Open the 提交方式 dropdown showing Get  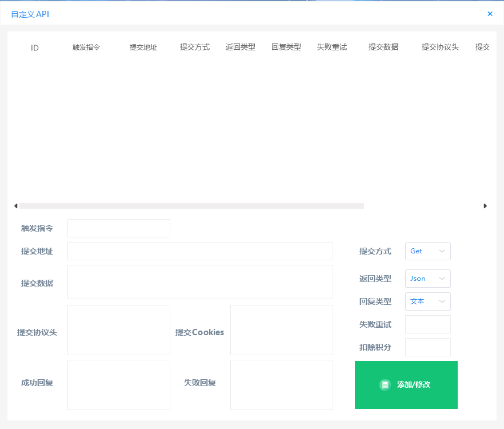(x=427, y=251)
